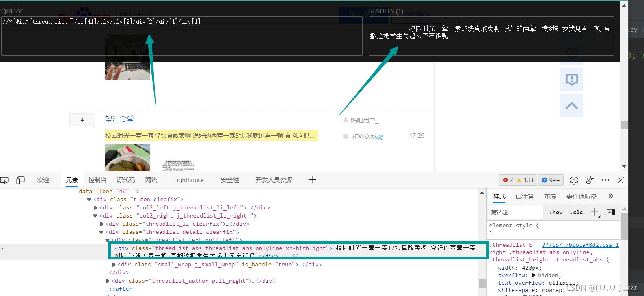Show more styles pane tabs chevron
This screenshot has height=296, width=644.
[610, 196]
